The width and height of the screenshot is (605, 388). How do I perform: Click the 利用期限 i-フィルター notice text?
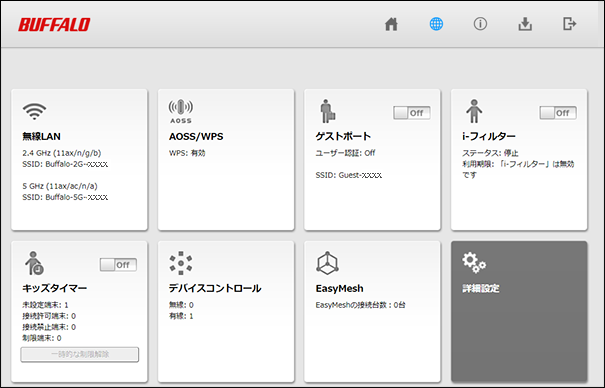pos(518,170)
